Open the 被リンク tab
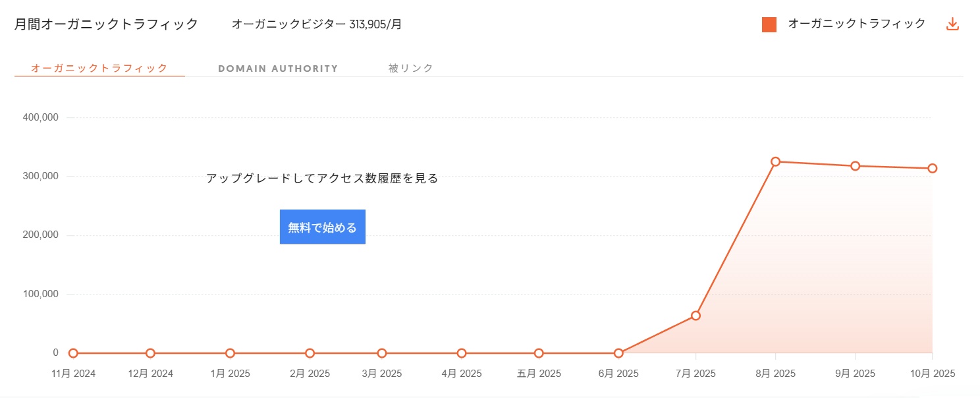The image size is (980, 398). tap(410, 67)
